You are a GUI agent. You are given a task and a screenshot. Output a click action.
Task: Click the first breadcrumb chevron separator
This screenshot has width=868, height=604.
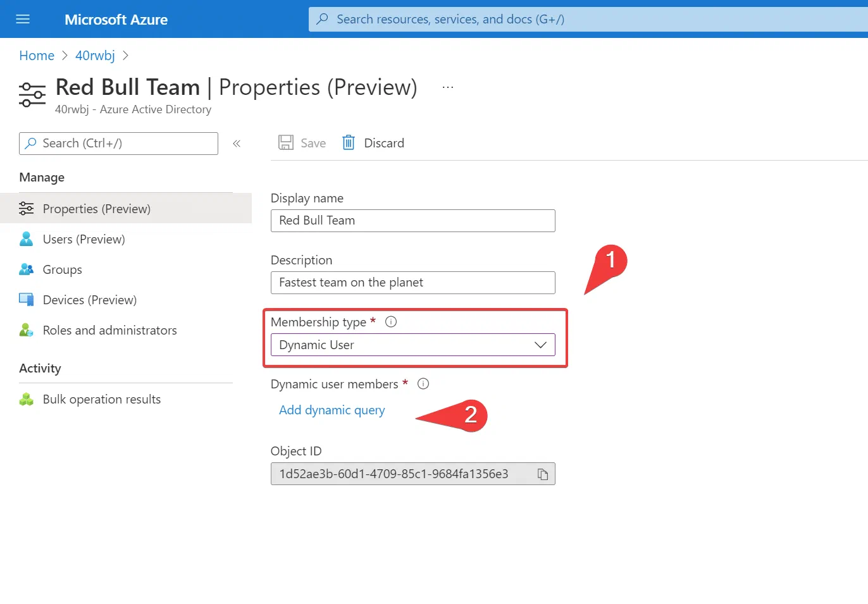(65, 56)
